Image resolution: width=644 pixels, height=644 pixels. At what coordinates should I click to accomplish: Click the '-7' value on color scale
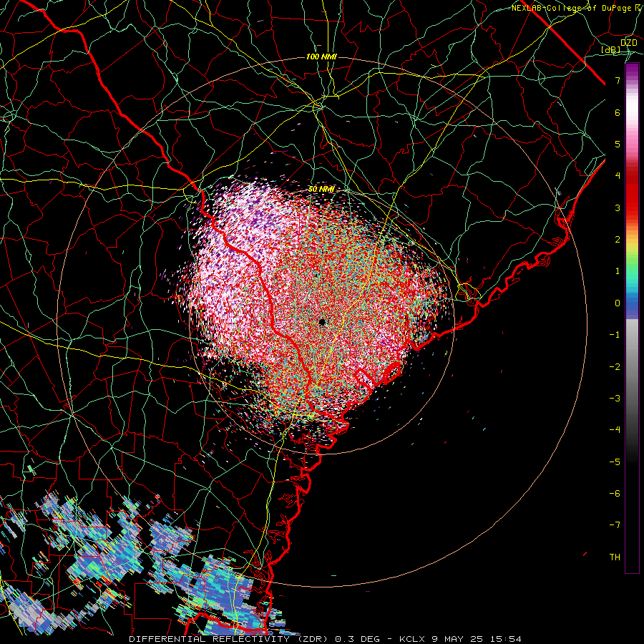click(615, 525)
